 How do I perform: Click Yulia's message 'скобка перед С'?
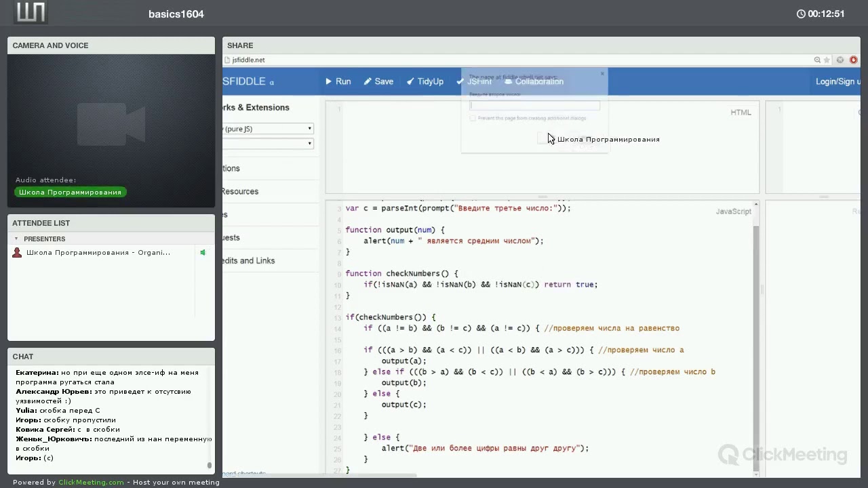pos(58,410)
